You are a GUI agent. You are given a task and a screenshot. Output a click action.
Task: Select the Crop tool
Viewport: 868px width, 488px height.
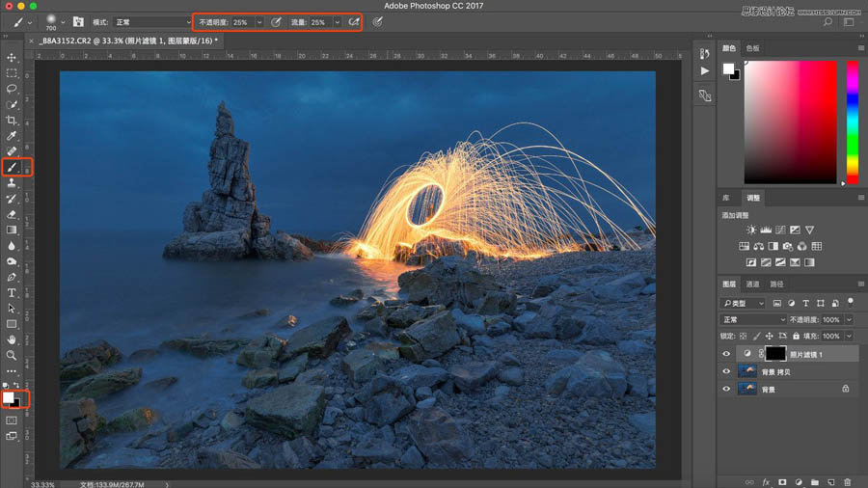(12, 120)
